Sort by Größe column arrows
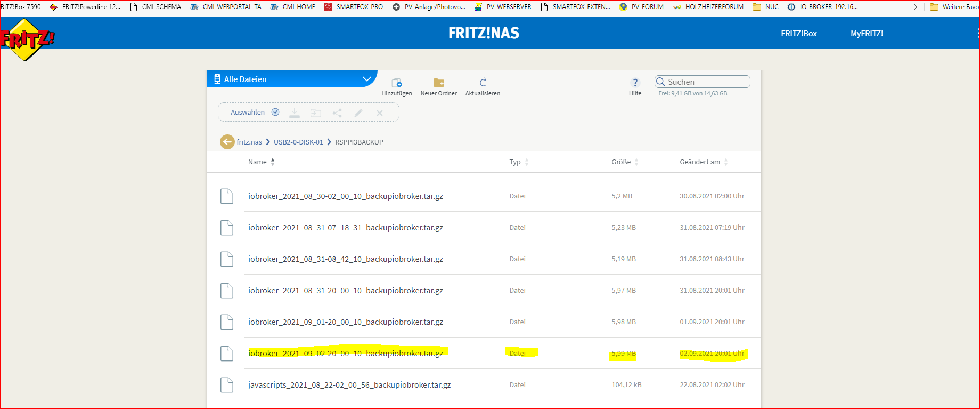This screenshot has height=409, width=980. [636, 162]
